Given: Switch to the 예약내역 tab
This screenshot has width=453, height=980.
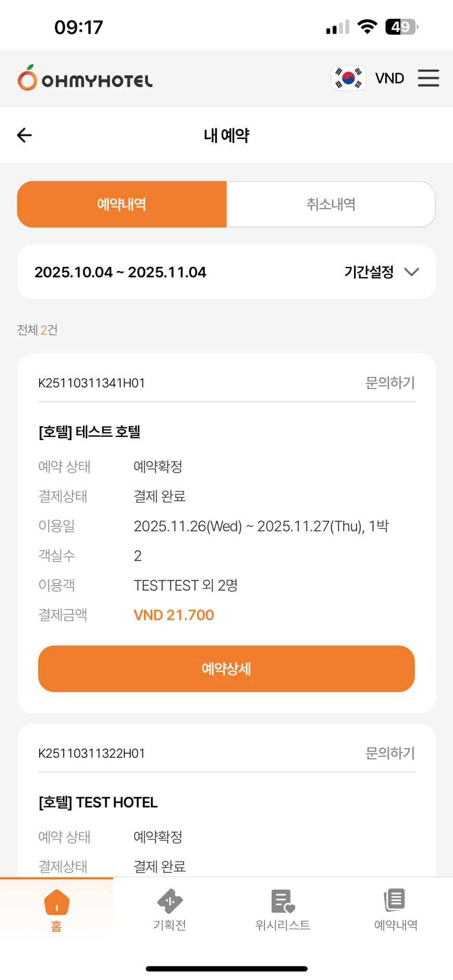Looking at the screenshot, I should click(x=122, y=204).
